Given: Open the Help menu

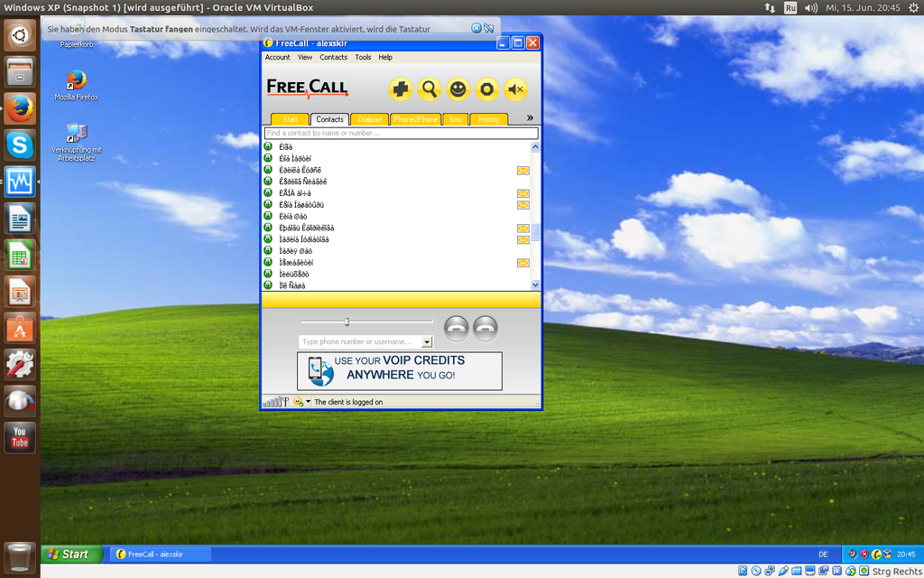Looking at the screenshot, I should 385,57.
